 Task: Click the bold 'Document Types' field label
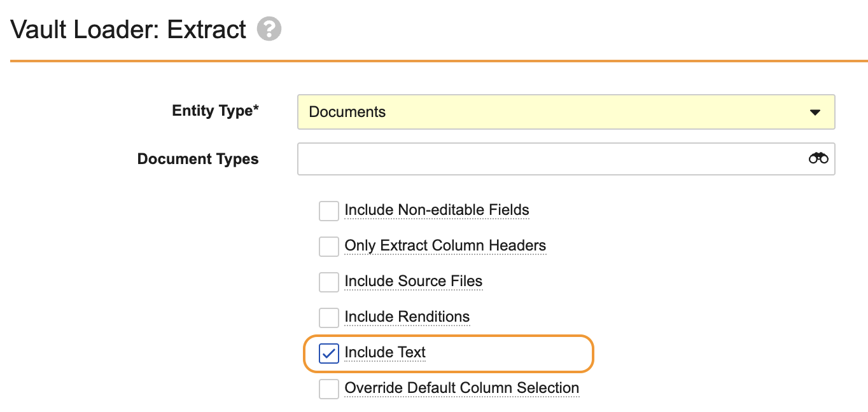pos(198,159)
